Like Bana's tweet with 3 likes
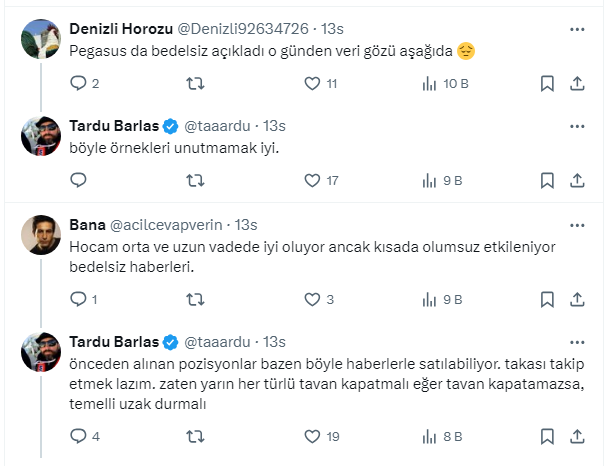Viewport: 614px width, 466px height. point(312,299)
